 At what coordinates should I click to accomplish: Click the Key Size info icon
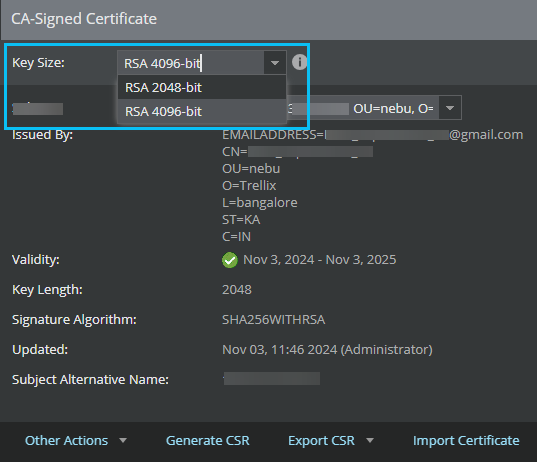(299, 62)
